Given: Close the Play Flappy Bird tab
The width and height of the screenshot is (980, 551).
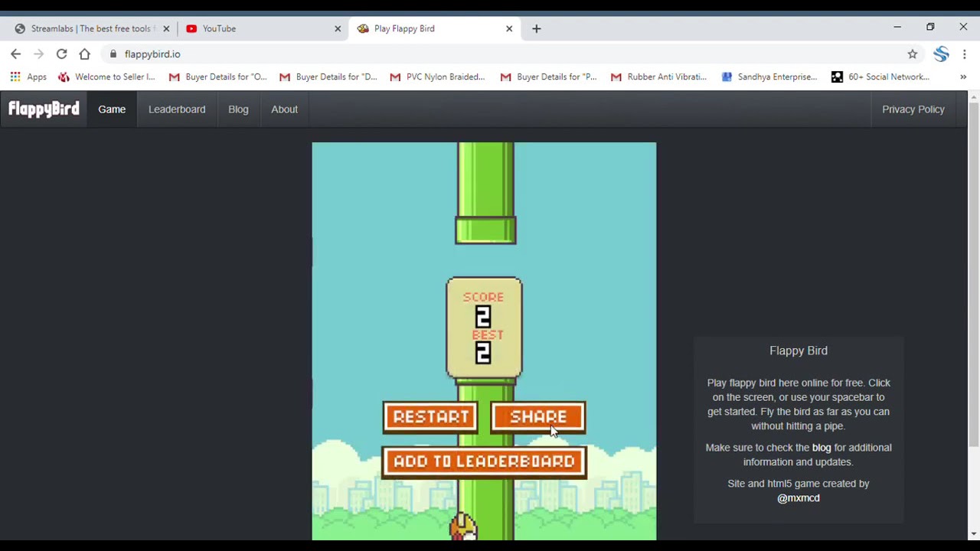Looking at the screenshot, I should click(x=509, y=28).
